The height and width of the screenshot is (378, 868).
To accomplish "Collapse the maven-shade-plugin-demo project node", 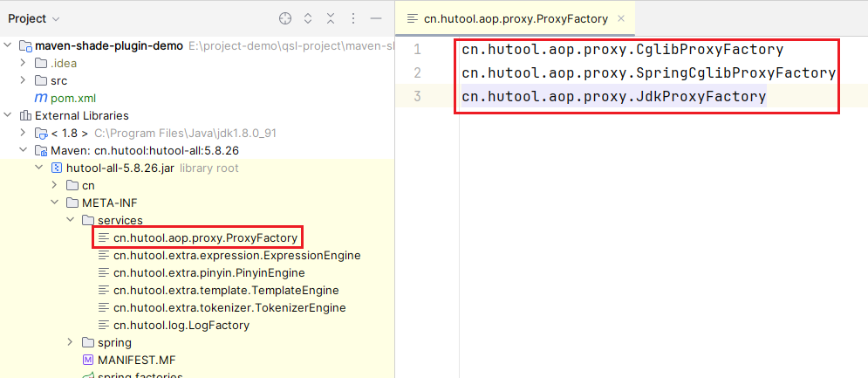I will (x=9, y=45).
